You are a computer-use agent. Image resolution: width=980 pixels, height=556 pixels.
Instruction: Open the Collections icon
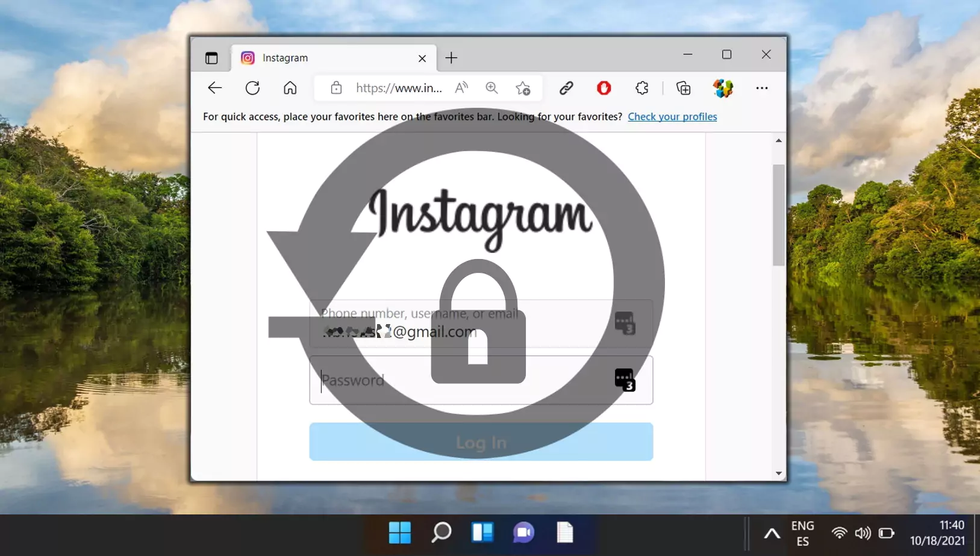click(x=683, y=88)
